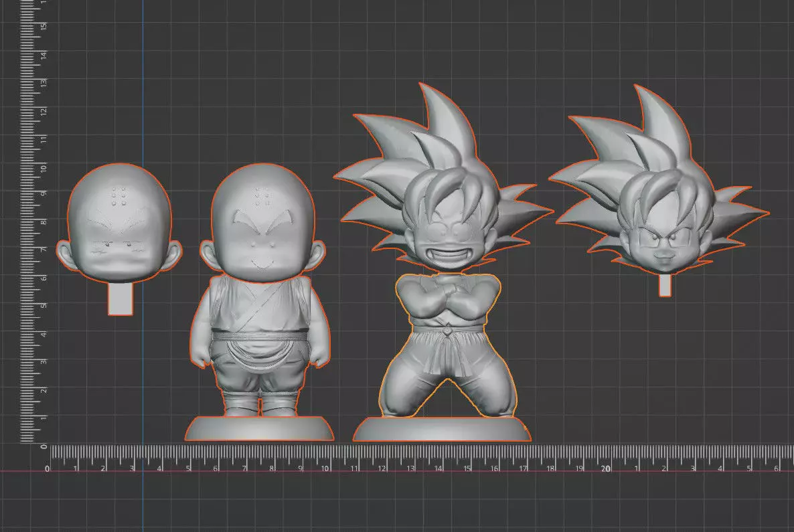Select the rectangular peg under the bald head
Screen dimensions: 794x532
[x=121, y=298]
